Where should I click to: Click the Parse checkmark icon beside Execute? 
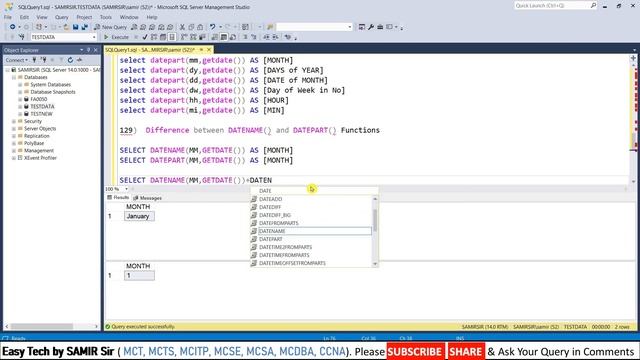pyautogui.click(x=145, y=37)
